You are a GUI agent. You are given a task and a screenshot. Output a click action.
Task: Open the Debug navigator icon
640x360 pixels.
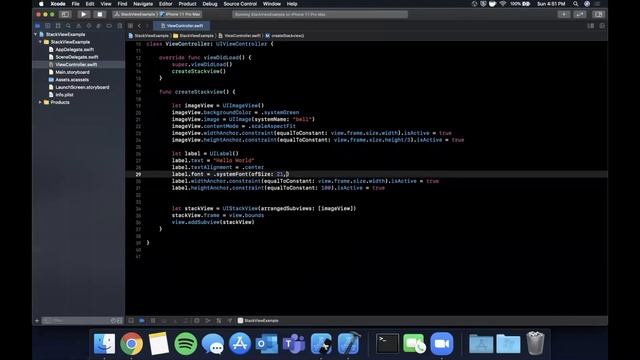98,26
